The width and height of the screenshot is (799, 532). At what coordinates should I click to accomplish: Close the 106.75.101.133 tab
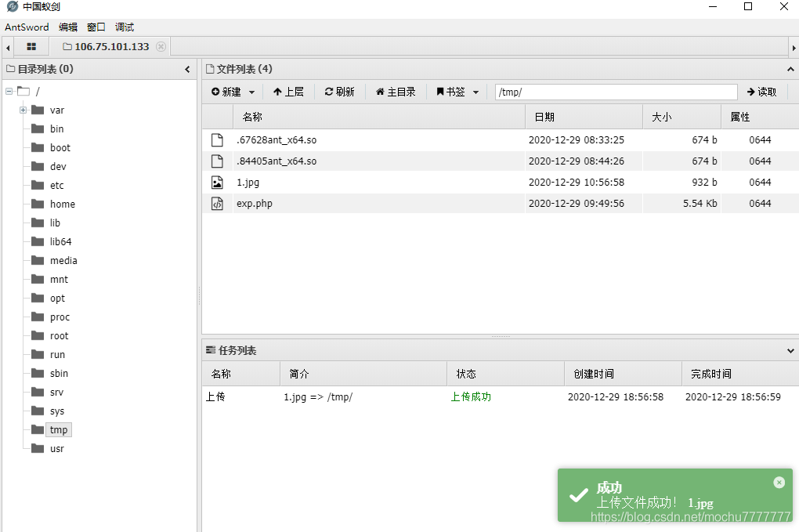[x=161, y=46]
